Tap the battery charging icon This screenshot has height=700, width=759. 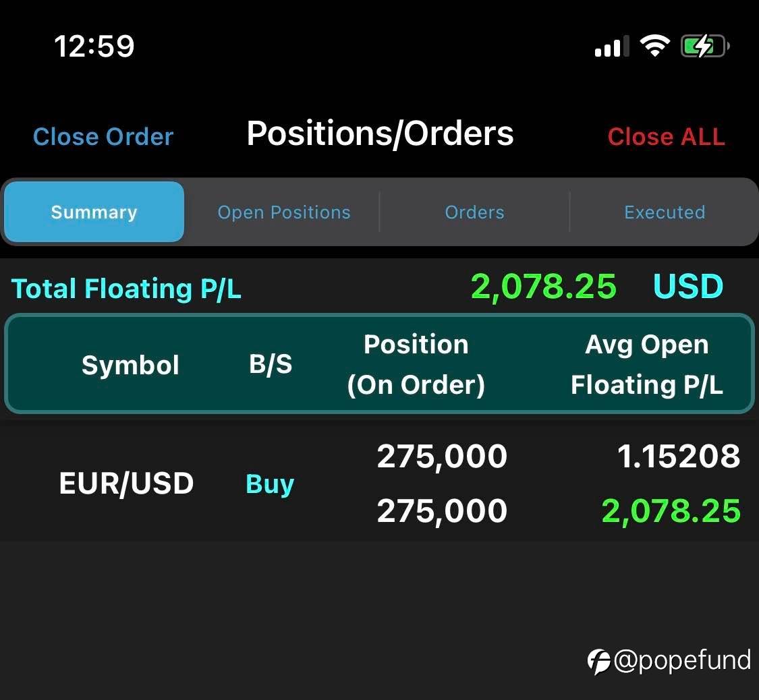(705, 47)
